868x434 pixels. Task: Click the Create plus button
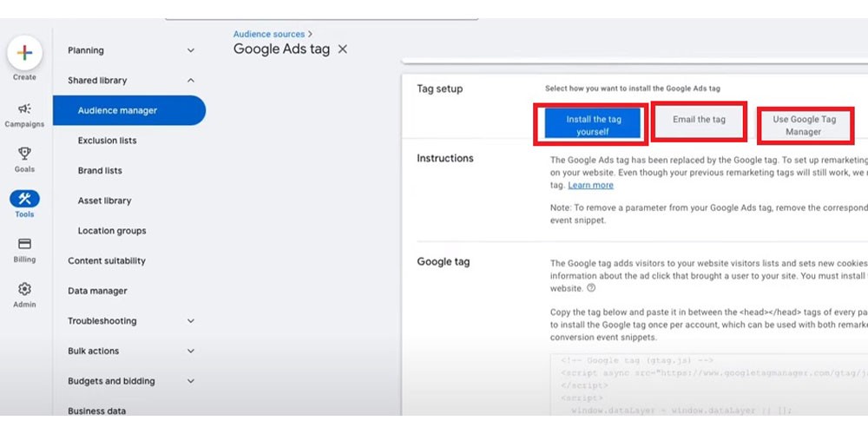point(24,53)
